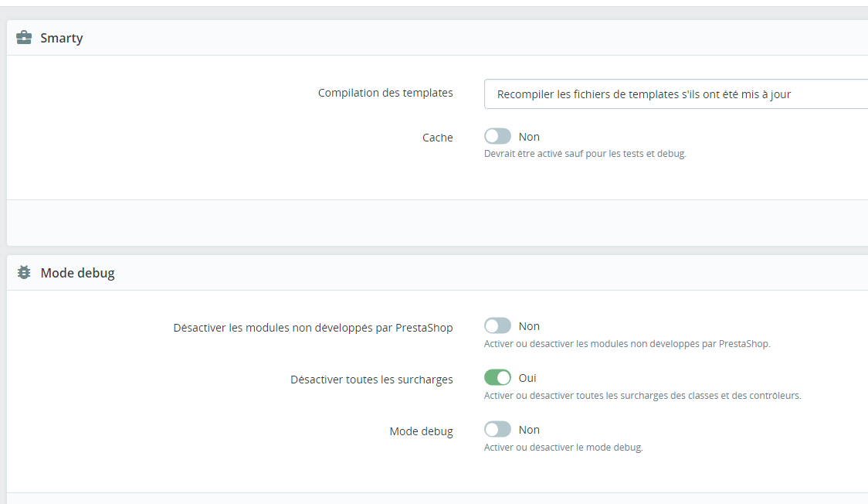Image resolution: width=868 pixels, height=504 pixels.
Task: Turn off Désactiver toutes les surcharges switch
Action: (497, 378)
